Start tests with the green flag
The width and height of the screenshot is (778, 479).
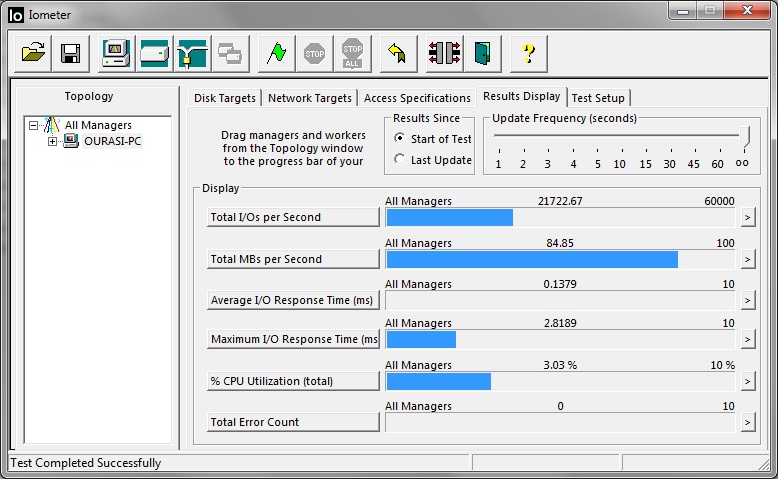(x=276, y=53)
